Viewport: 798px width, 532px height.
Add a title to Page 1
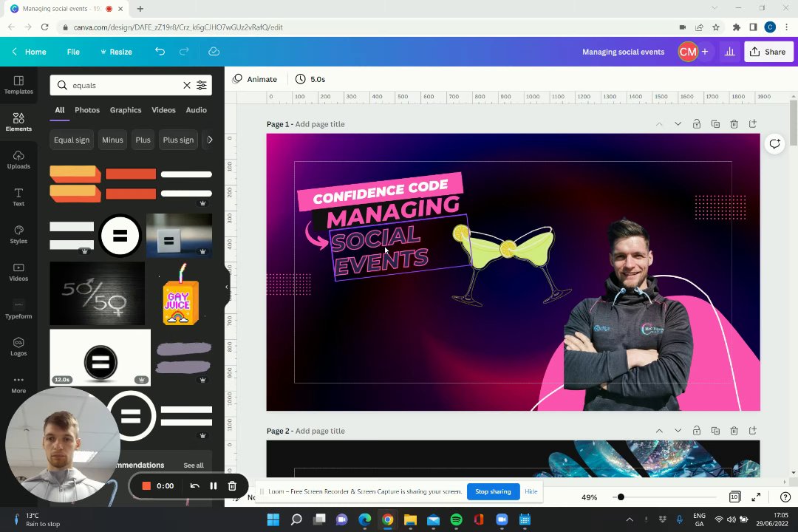pos(320,123)
